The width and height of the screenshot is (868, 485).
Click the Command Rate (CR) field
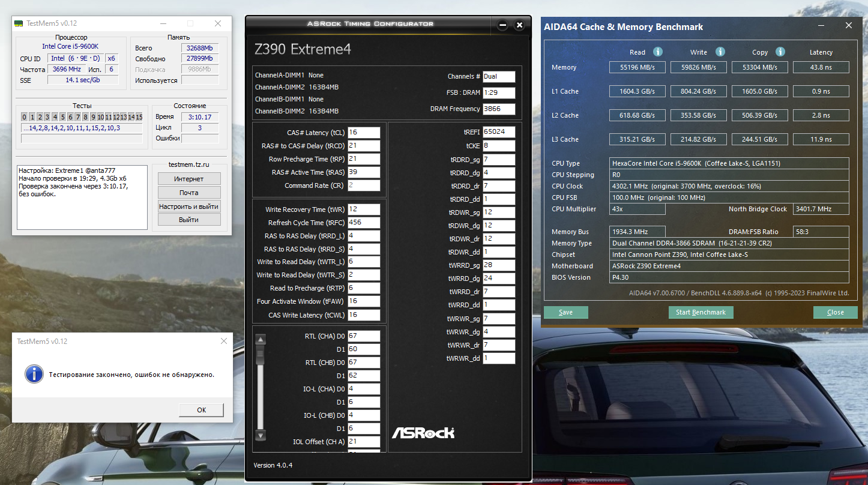pos(364,185)
